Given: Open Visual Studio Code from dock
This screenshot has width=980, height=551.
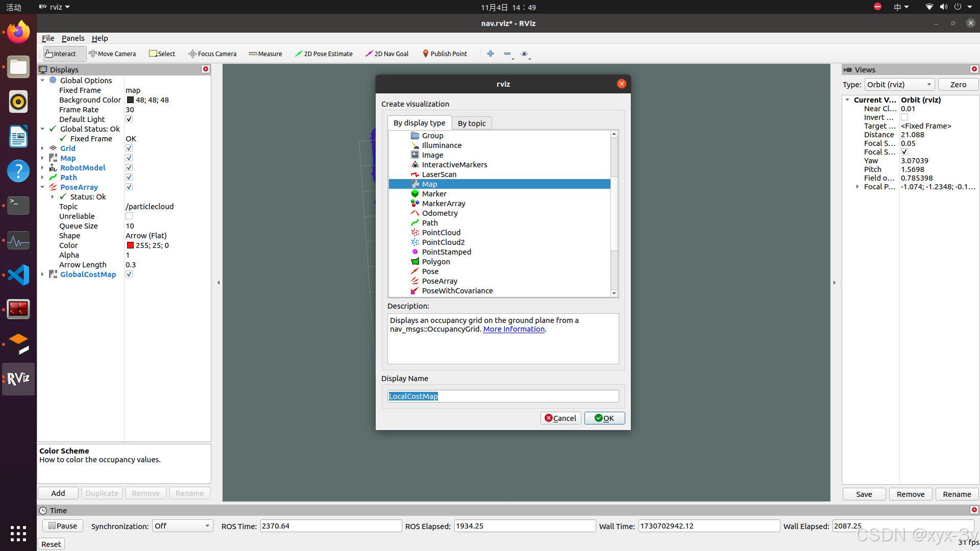Looking at the screenshot, I should pyautogui.click(x=18, y=275).
